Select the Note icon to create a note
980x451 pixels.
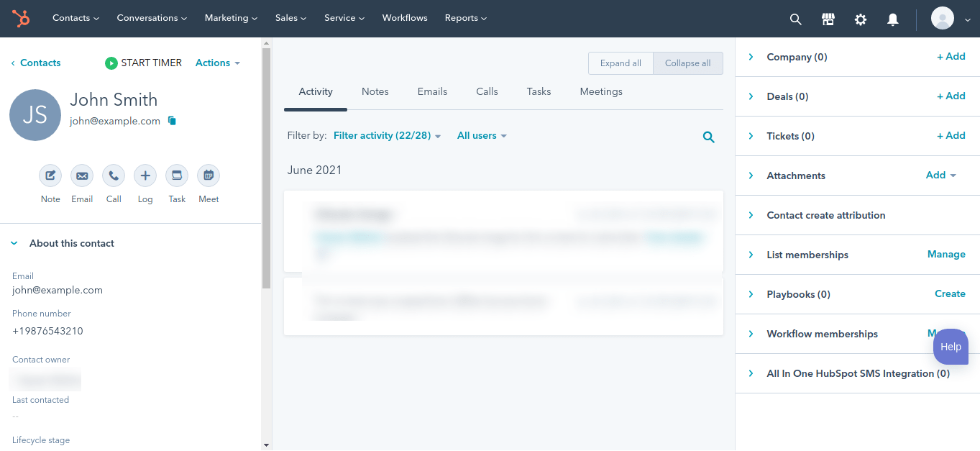point(50,176)
